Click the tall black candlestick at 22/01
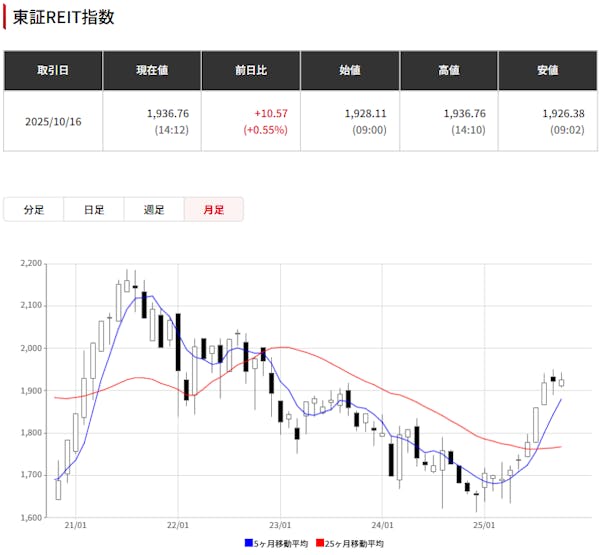600x555 pixels. (x=178, y=342)
